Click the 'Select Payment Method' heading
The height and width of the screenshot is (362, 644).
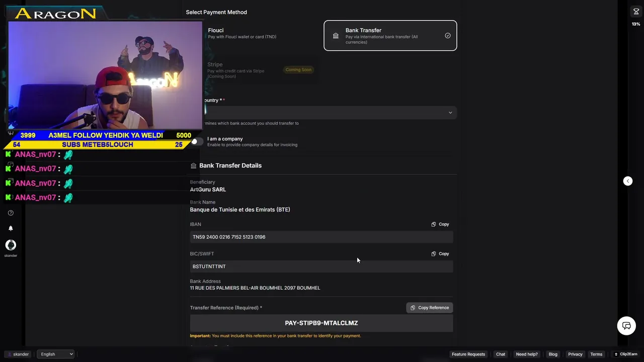216,12
